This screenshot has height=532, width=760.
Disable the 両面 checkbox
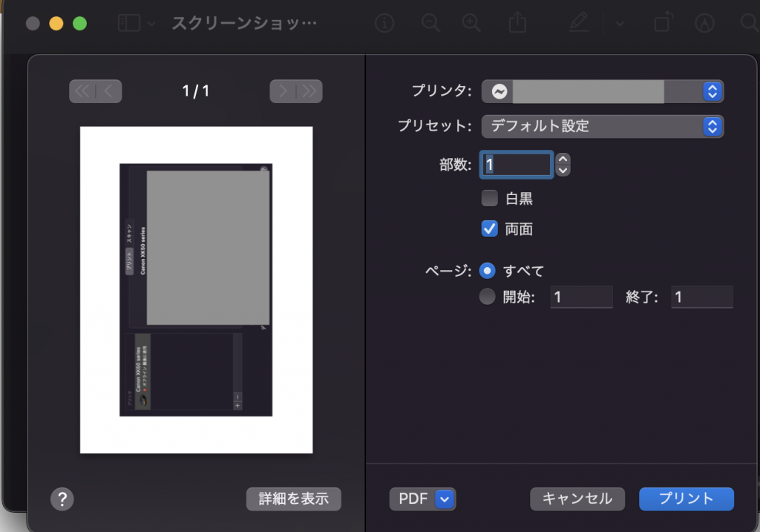488,229
